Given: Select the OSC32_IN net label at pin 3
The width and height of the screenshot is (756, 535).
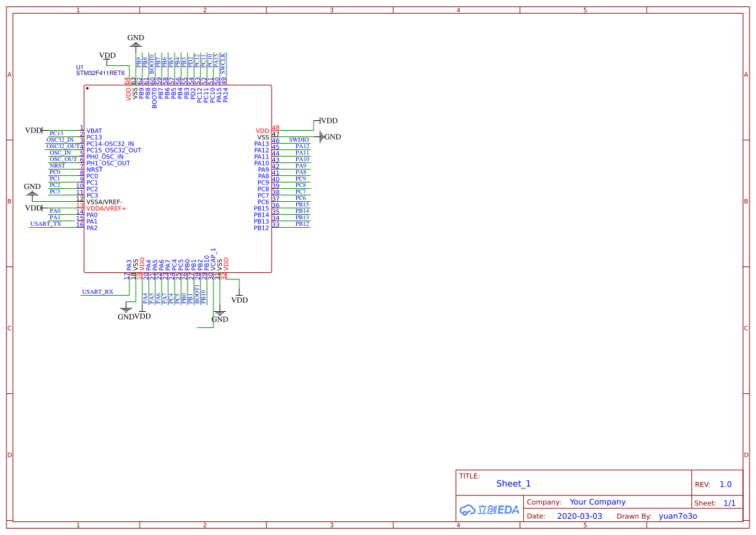Looking at the screenshot, I should [x=59, y=140].
